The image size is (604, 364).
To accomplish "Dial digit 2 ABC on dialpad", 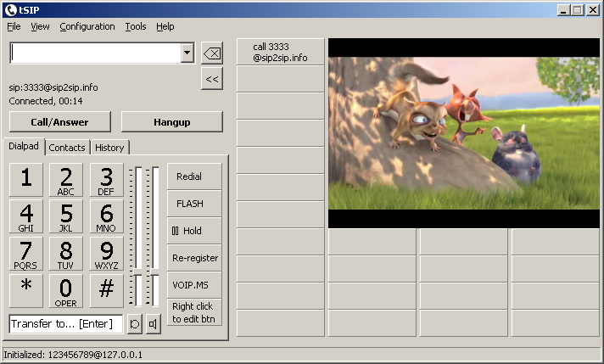I will [66, 180].
